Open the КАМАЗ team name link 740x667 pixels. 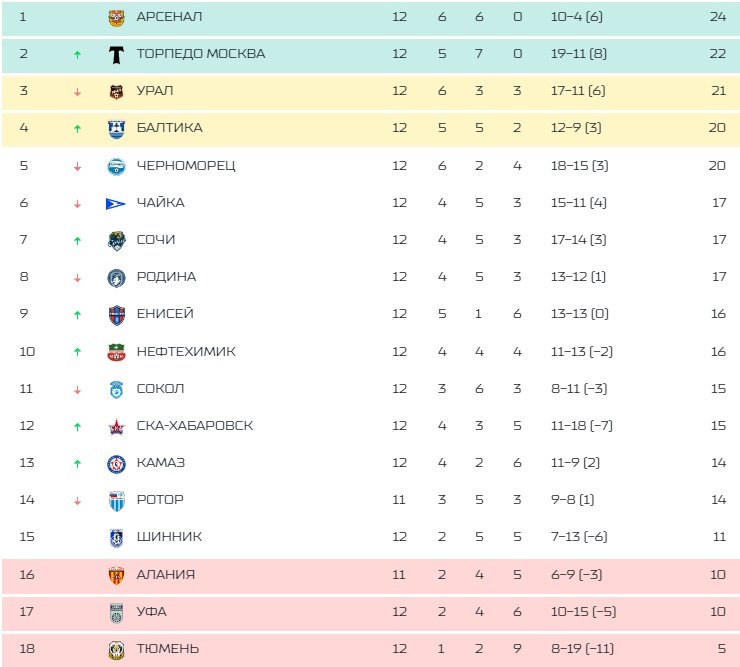tap(161, 463)
